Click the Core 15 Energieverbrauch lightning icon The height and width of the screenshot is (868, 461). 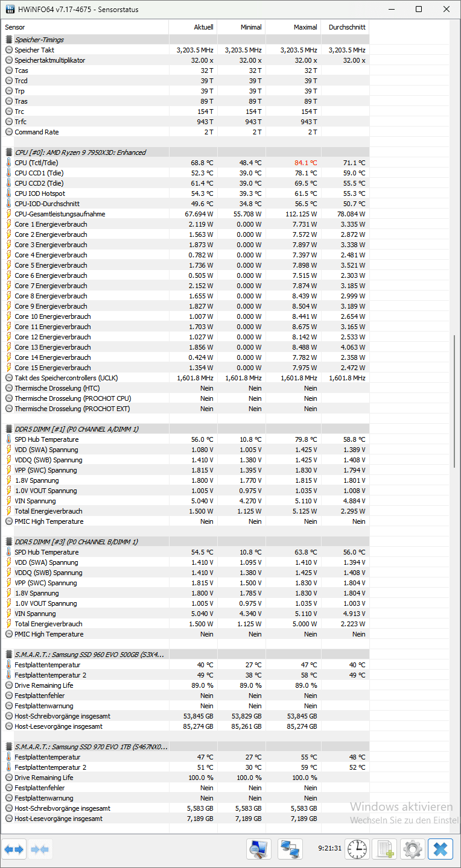click(x=9, y=368)
